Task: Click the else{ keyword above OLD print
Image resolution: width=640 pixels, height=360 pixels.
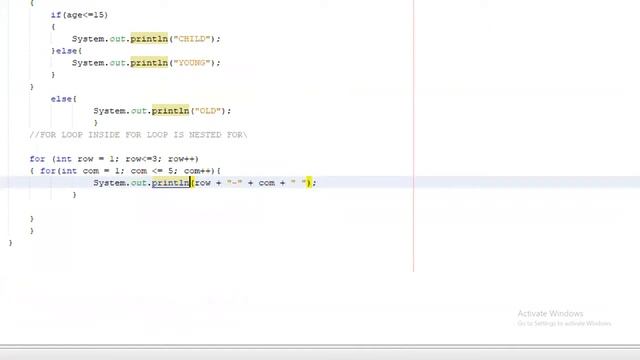Action: (x=64, y=99)
